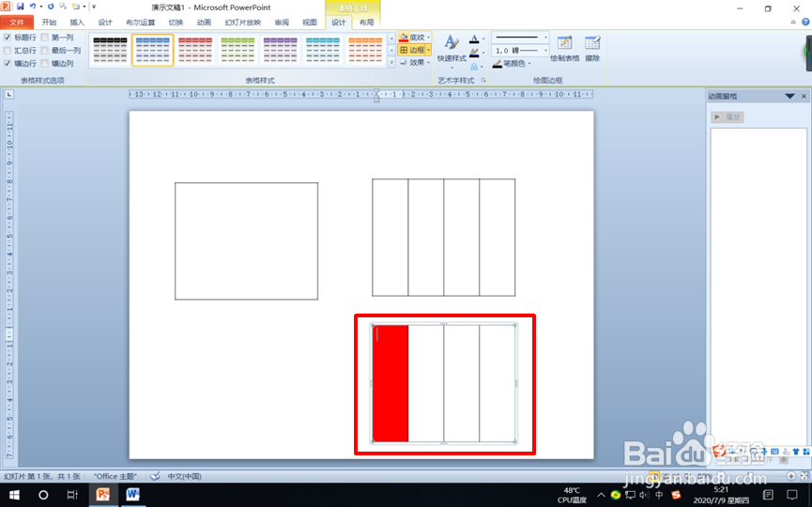Open the 动画窗格 pane options dropdown

coord(789,97)
